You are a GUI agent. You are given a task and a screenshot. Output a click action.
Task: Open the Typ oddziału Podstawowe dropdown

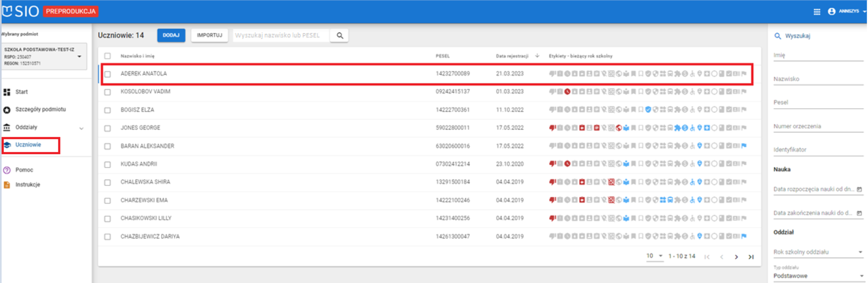coord(817,275)
